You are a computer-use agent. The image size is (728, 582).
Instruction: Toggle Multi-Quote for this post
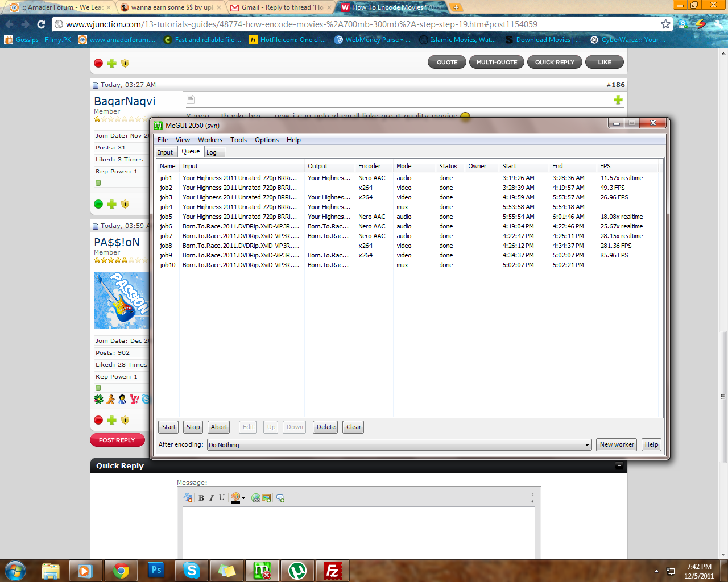click(497, 62)
